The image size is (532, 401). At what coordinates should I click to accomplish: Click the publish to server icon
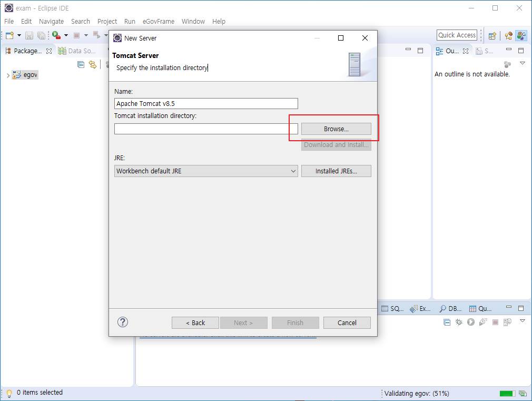click(508, 322)
